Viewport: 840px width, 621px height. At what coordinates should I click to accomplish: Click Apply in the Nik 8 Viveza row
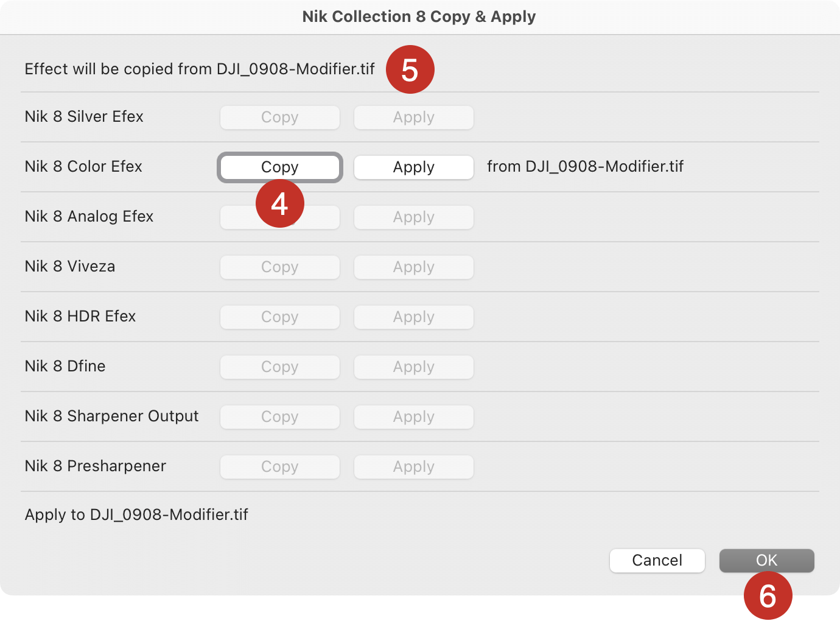(414, 267)
